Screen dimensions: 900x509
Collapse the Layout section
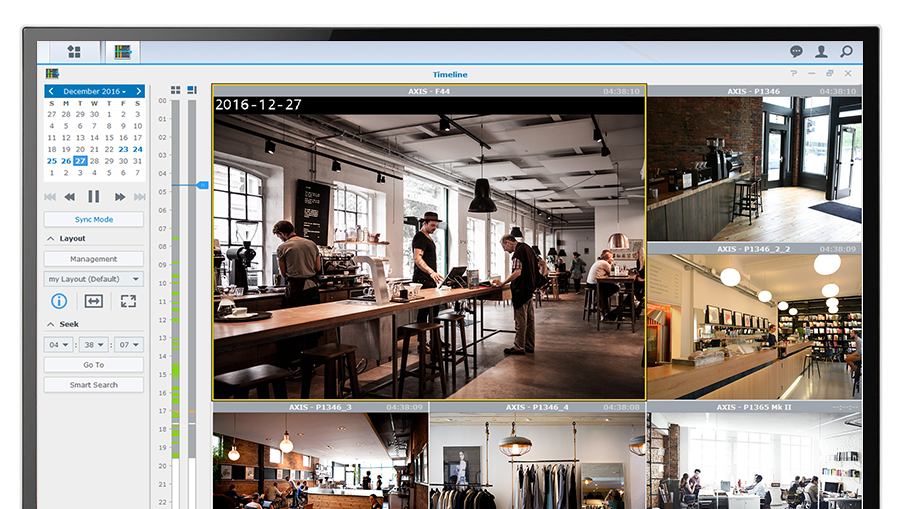tap(50, 239)
